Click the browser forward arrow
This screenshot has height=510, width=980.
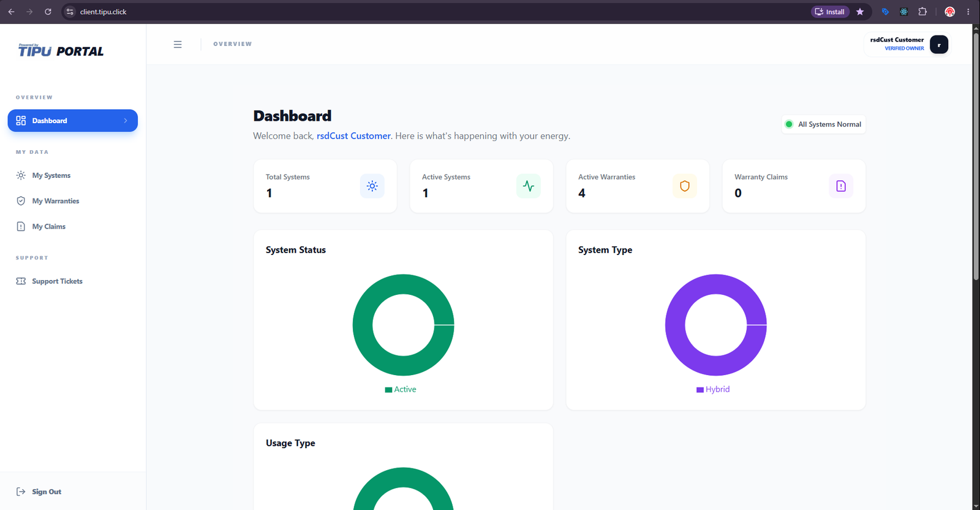pos(29,12)
